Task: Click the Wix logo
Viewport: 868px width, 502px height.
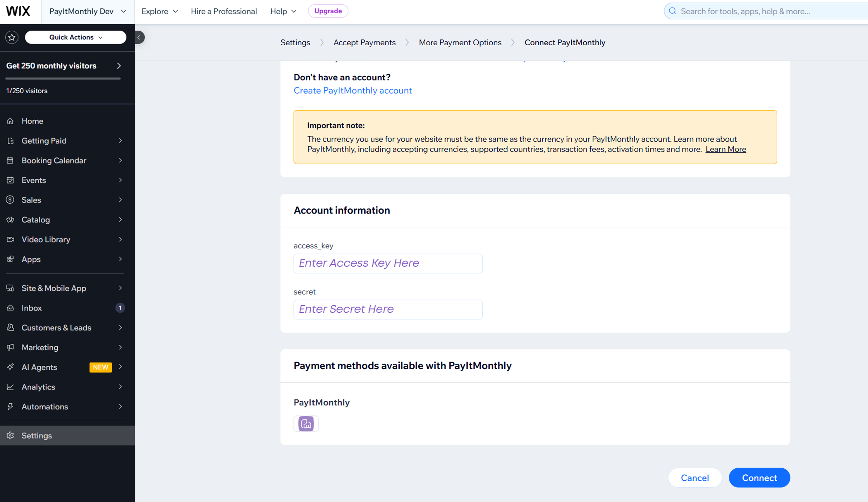Action: [18, 11]
